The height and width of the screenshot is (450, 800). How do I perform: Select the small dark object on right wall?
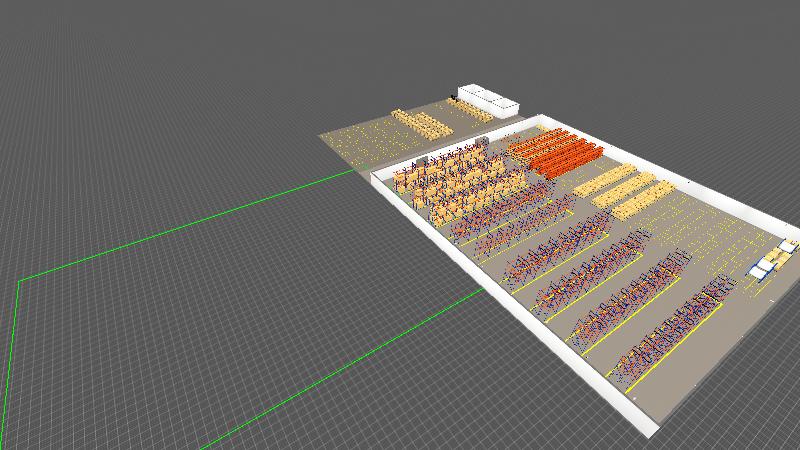click(687, 181)
